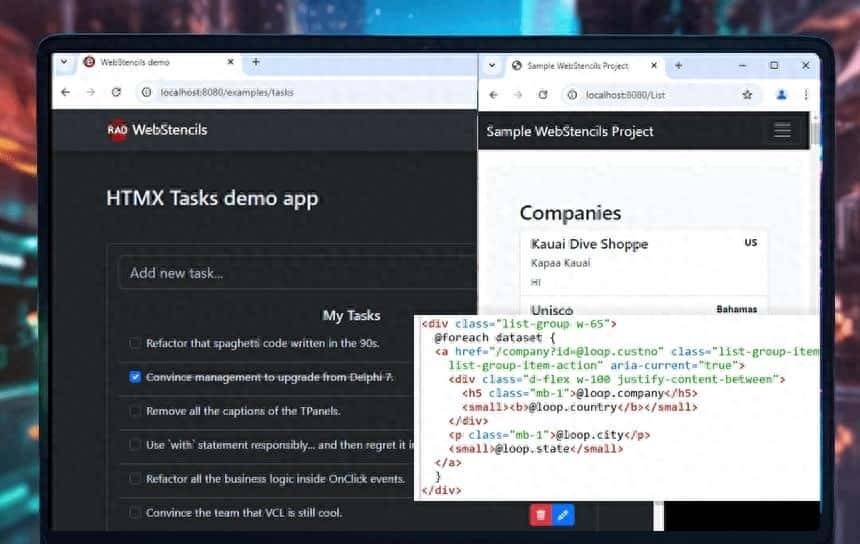
Task: Open tab search dropdown in Sample WebStencils Project window
Action: tap(492, 65)
